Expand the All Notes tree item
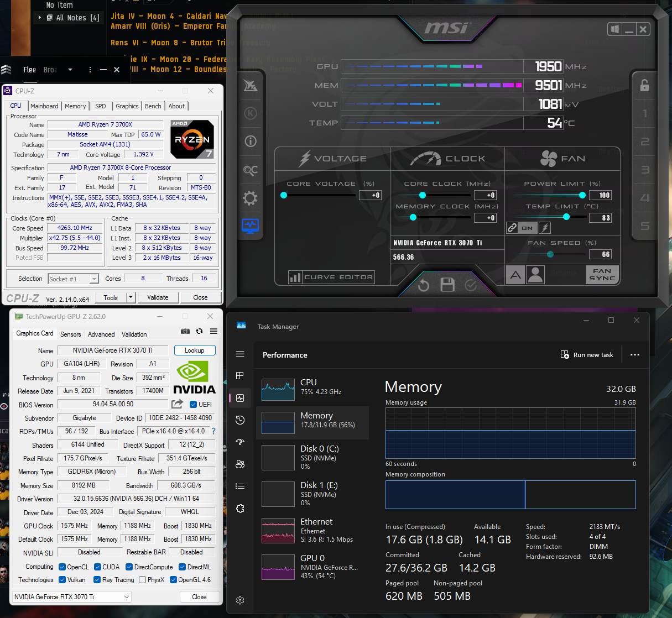The height and width of the screenshot is (618, 672). (40, 18)
